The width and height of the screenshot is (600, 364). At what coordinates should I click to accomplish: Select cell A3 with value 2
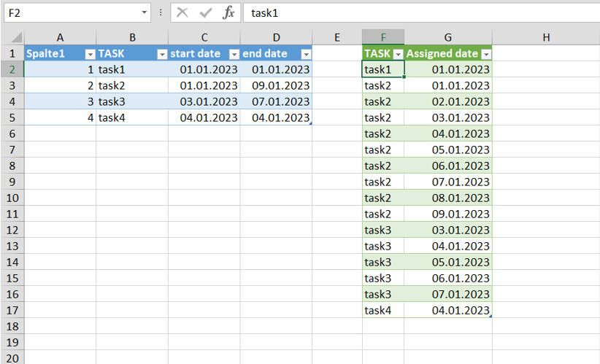[x=60, y=85]
